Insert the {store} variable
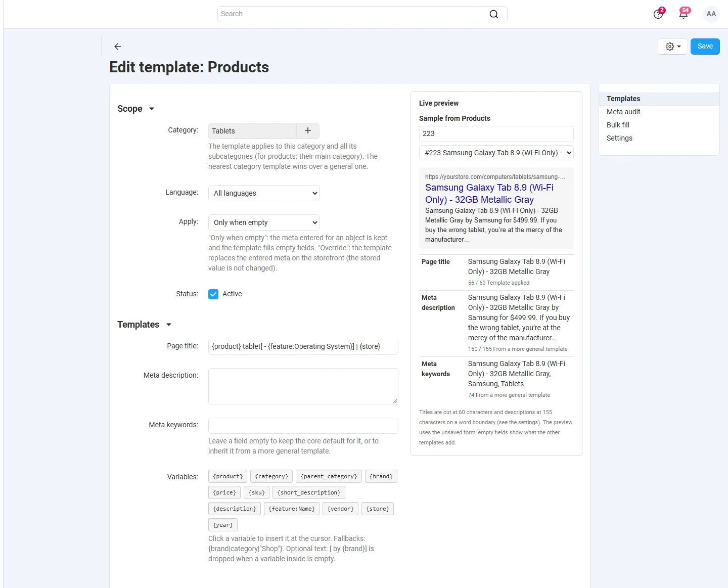The image size is (728, 588). pos(378,509)
